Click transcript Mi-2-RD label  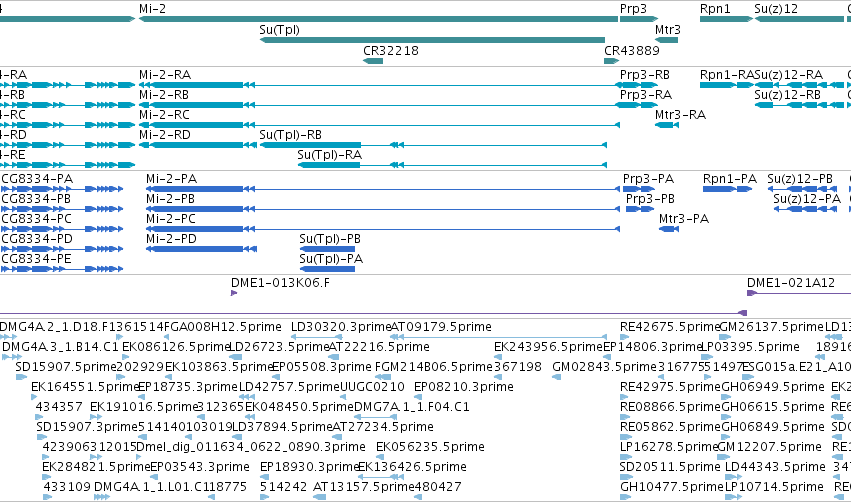tap(165, 135)
